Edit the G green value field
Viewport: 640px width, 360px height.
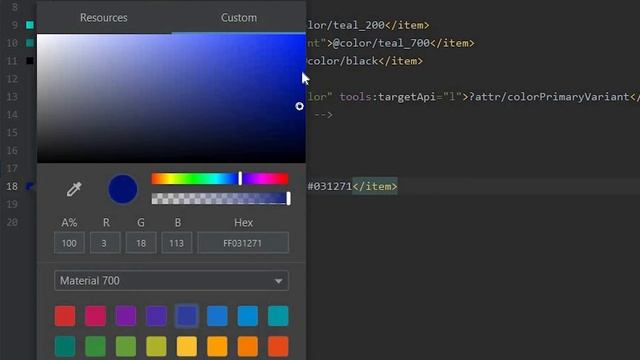[141, 243]
